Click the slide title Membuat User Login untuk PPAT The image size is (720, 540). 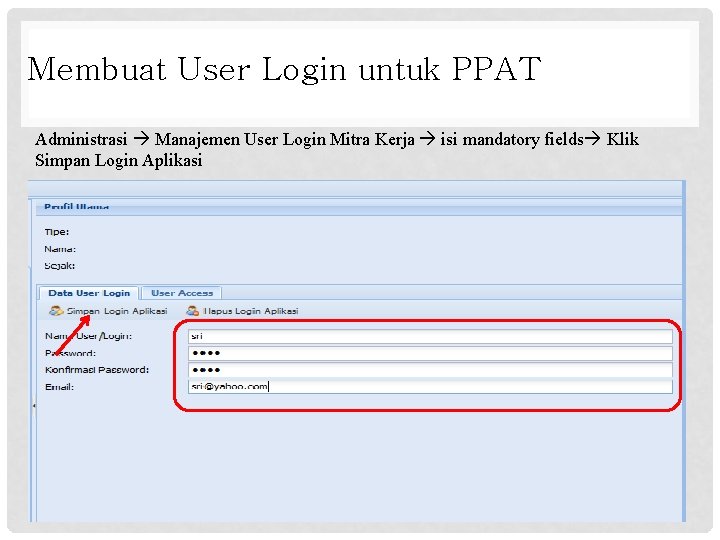click(284, 69)
